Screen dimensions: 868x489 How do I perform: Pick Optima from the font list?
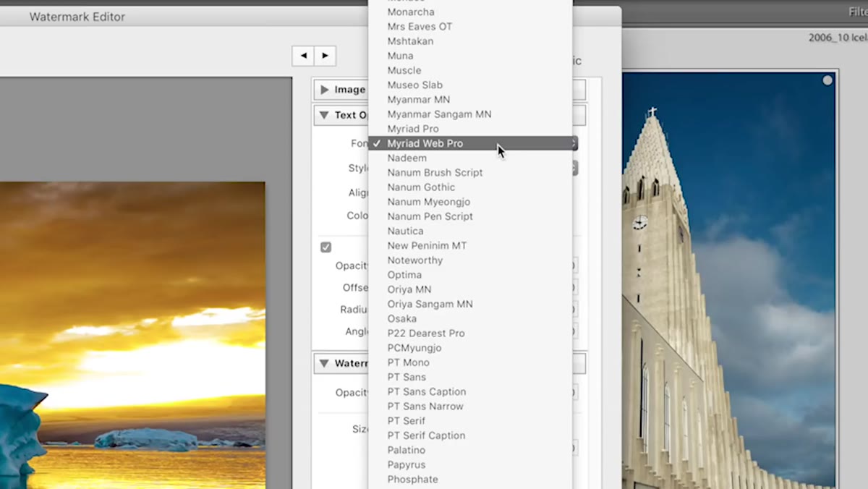(470, 275)
